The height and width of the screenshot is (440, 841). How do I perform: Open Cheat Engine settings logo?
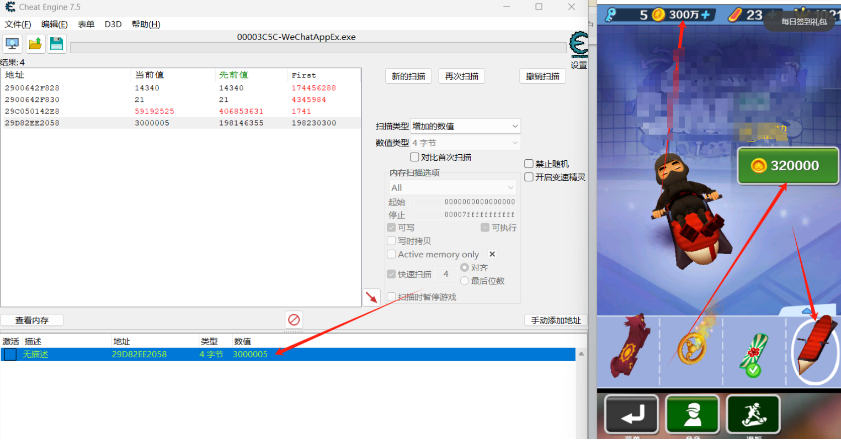point(579,44)
